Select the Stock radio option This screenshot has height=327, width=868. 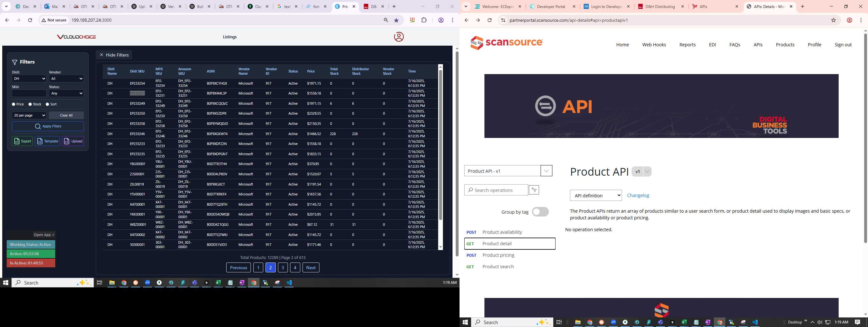(x=30, y=104)
